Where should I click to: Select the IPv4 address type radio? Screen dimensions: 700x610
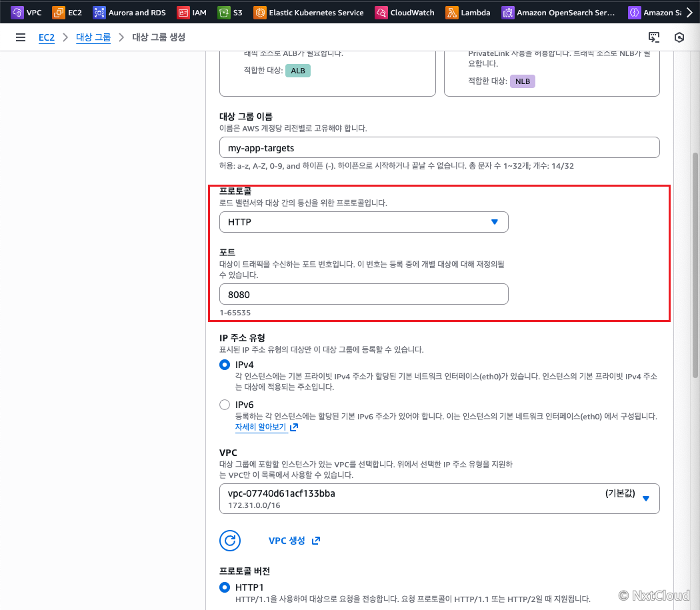coord(225,365)
